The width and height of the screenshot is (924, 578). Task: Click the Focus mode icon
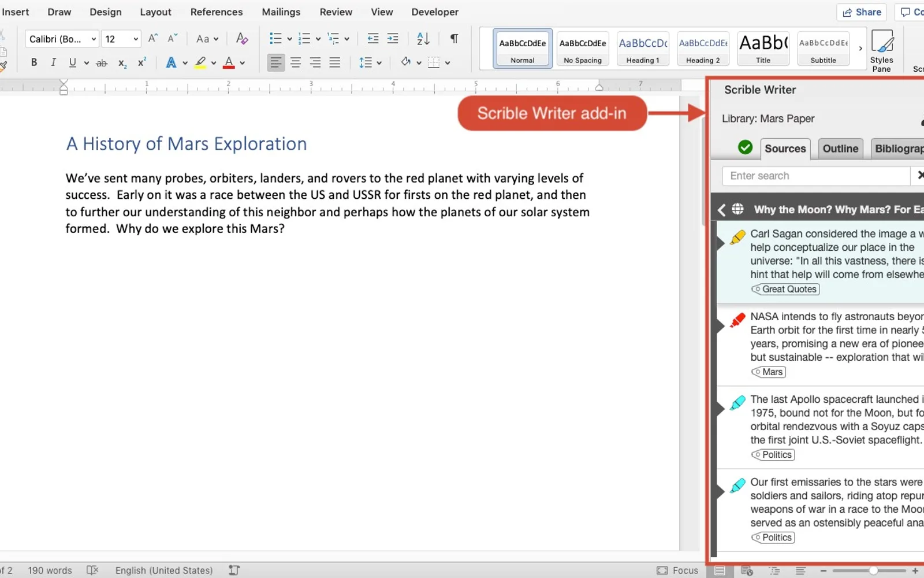point(662,570)
